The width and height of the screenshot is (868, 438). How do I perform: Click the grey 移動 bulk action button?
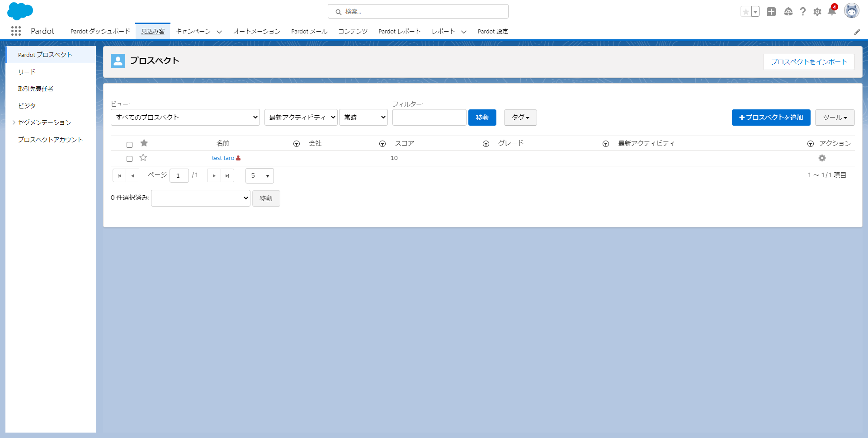[x=266, y=198]
